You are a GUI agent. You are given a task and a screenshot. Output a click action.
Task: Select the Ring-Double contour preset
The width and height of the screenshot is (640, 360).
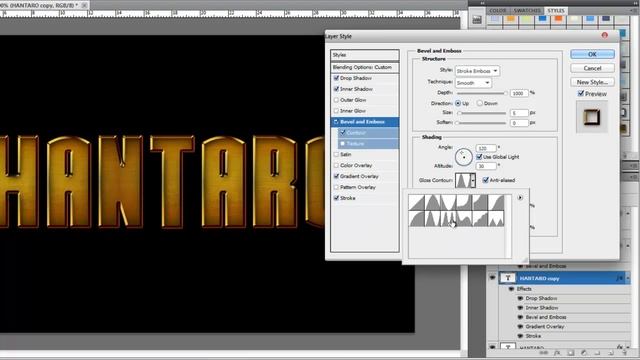[x=448, y=218]
